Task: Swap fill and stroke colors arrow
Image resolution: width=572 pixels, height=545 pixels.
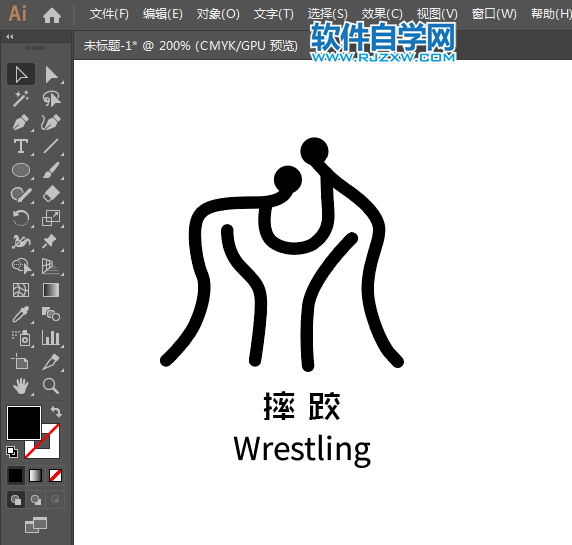Action: [x=56, y=411]
